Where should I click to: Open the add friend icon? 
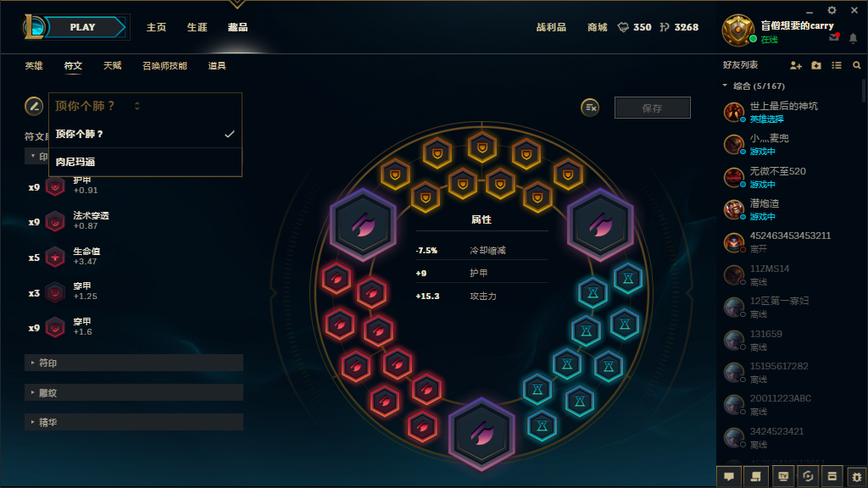pyautogui.click(x=795, y=65)
